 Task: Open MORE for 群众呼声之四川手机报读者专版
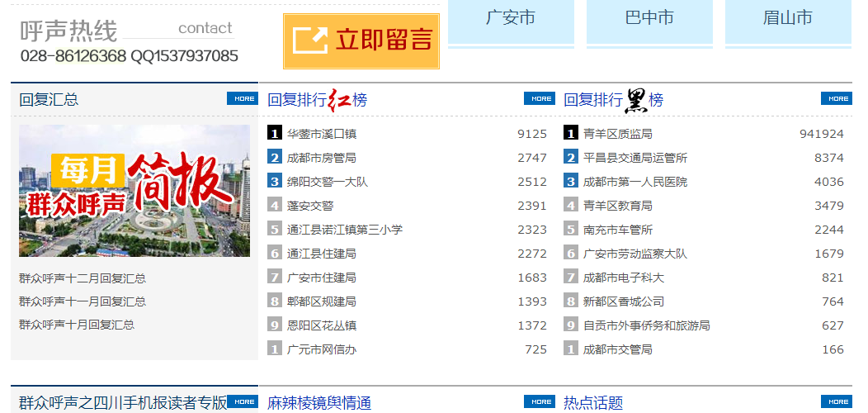(x=243, y=402)
